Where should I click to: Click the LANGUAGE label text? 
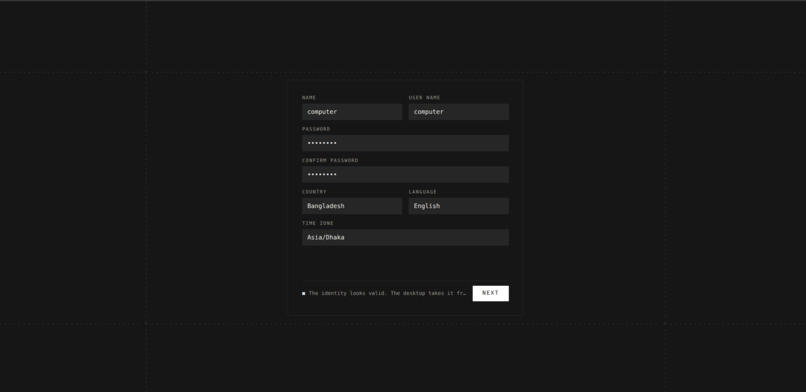[x=423, y=192]
